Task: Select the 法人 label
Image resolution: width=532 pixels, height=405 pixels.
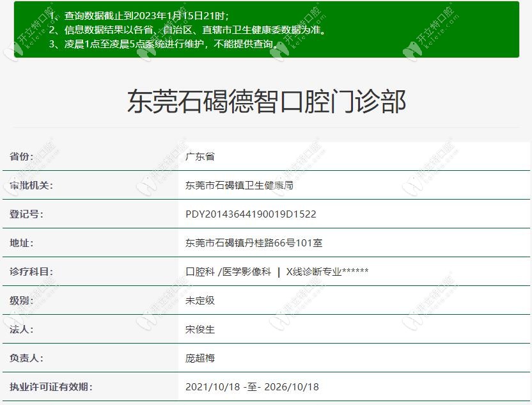Action: pos(21,330)
